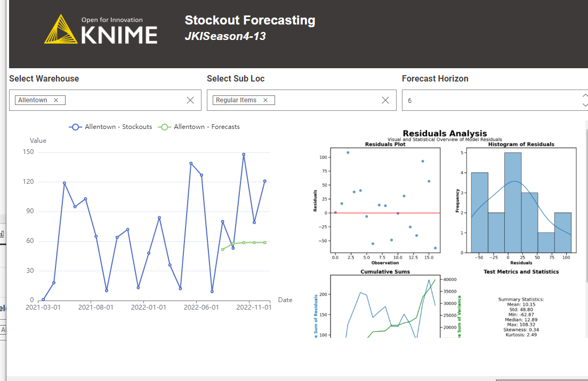Decrease the Forecast Horizon value
This screenshot has width=588, height=381.
tap(585, 105)
